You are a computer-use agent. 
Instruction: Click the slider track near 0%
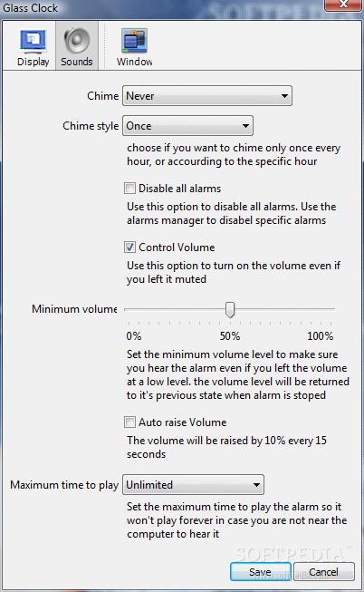pyautogui.click(x=129, y=309)
